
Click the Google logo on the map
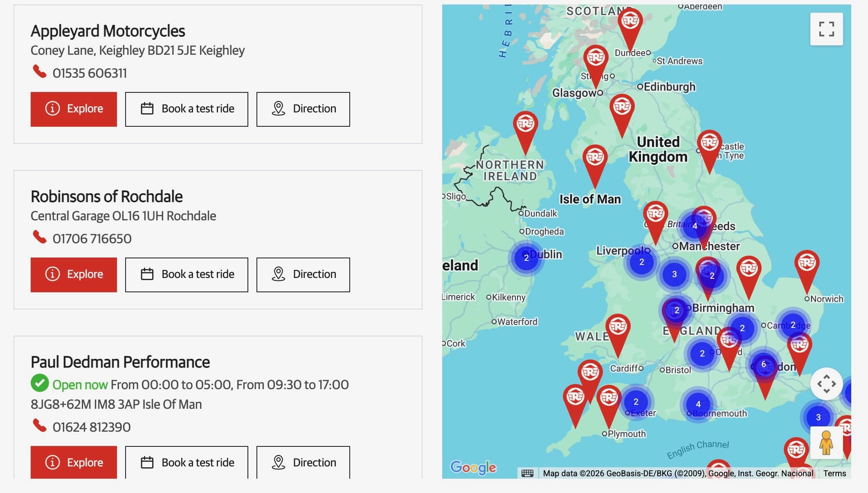click(473, 467)
